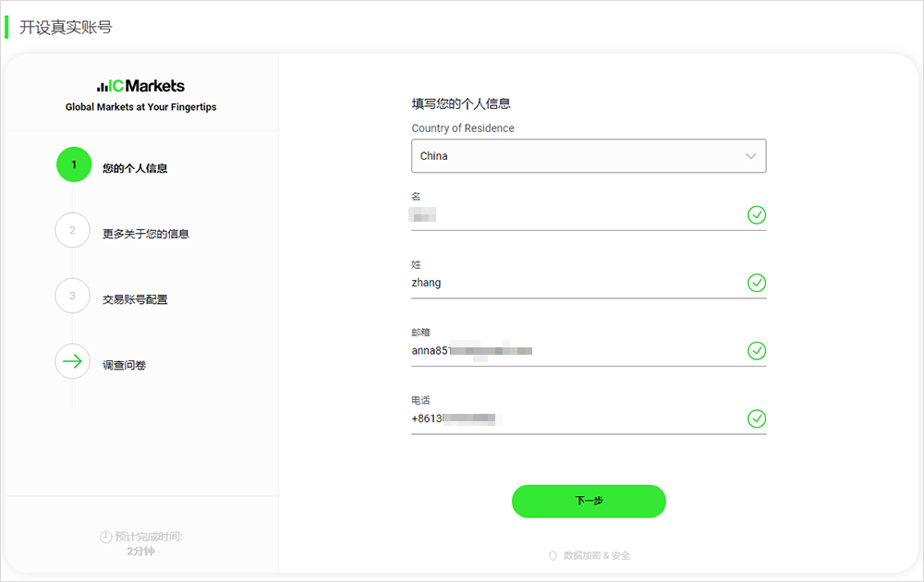Expand the China dropdown chevron arrow
Screen dimensions: 924x582
pyautogui.click(x=750, y=156)
